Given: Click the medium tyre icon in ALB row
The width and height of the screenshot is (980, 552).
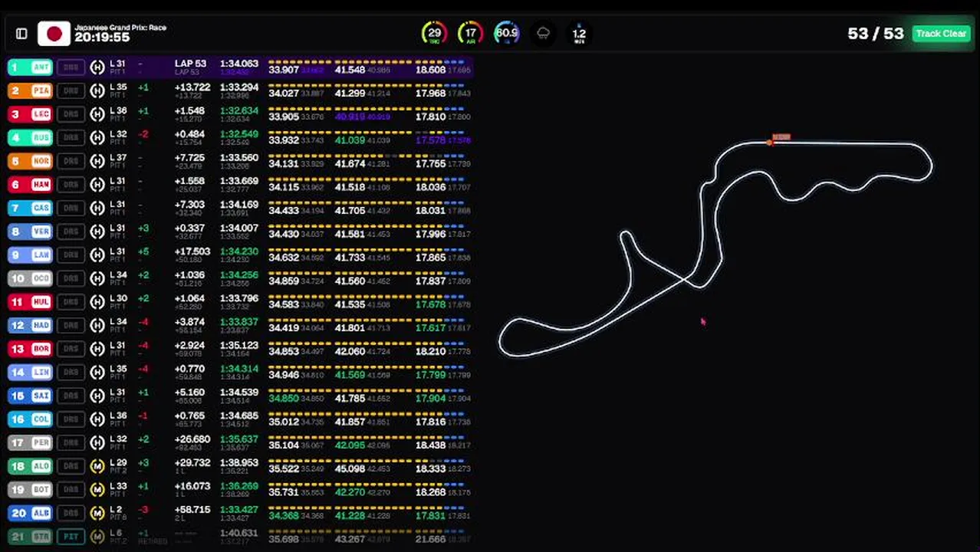Looking at the screenshot, I should pos(97,513).
